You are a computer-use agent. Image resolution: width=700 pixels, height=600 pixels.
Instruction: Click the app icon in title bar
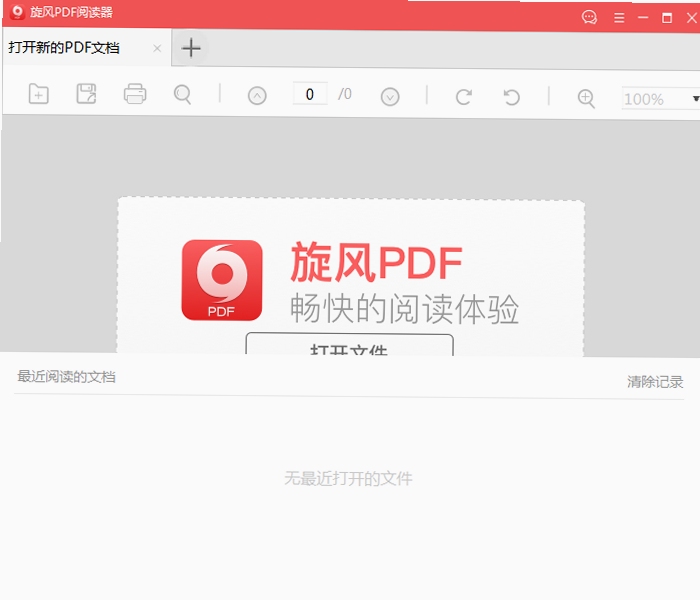click(x=17, y=12)
